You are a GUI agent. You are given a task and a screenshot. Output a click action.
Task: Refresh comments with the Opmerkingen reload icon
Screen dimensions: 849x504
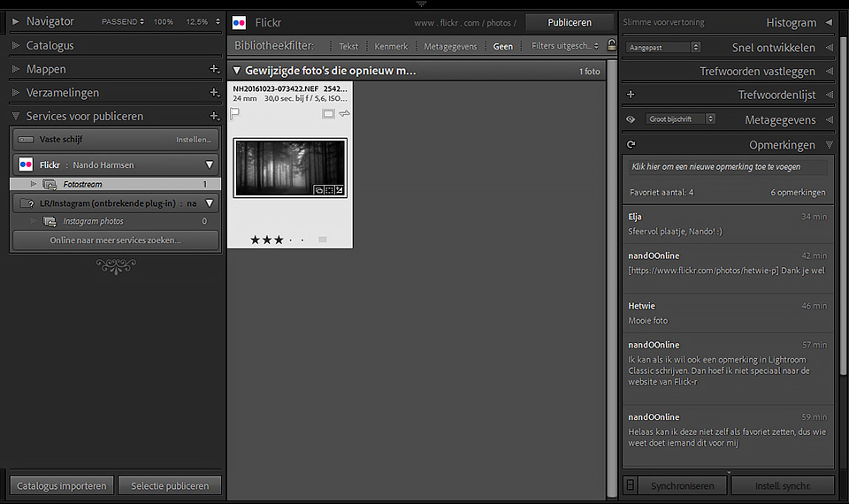point(631,144)
